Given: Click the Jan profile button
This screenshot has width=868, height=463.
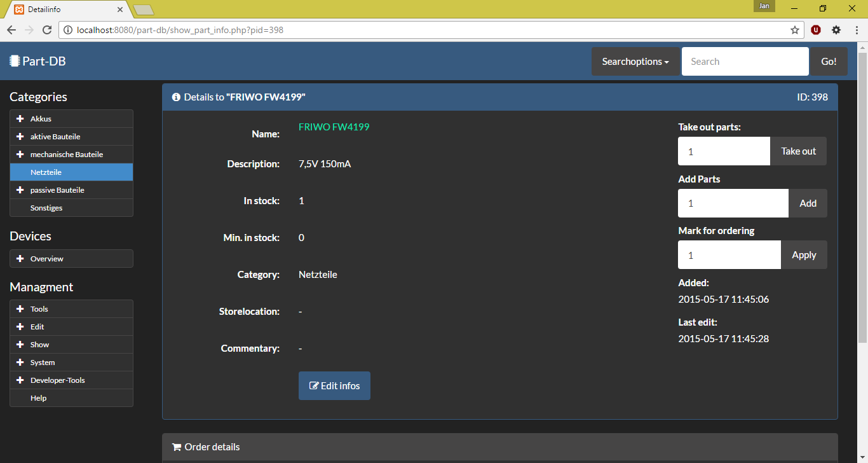Looking at the screenshot, I should pyautogui.click(x=764, y=6).
